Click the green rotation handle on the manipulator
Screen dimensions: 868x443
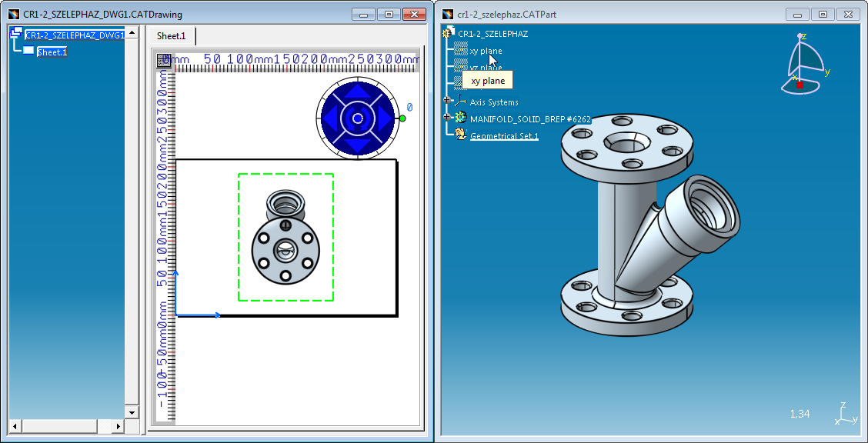point(402,118)
